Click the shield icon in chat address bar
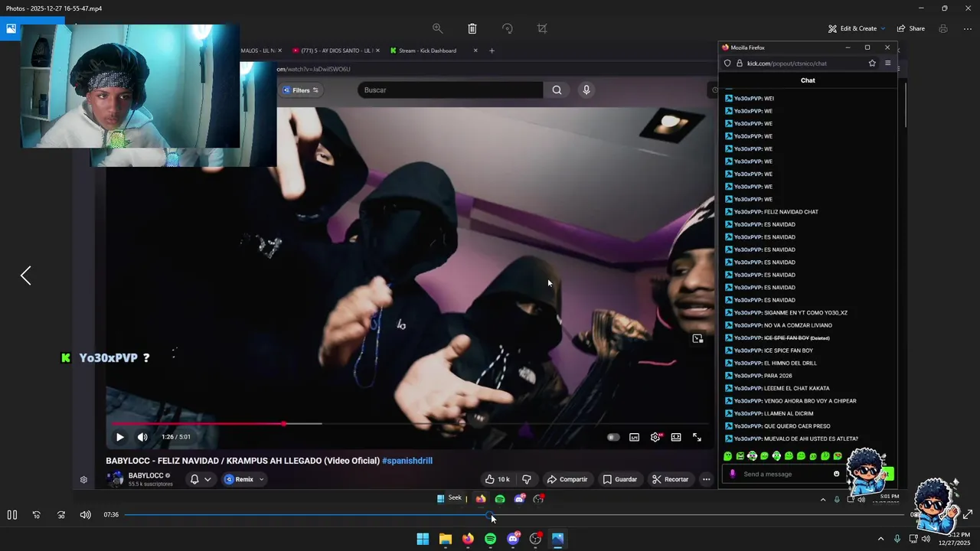Image resolution: width=980 pixels, height=551 pixels. click(727, 64)
